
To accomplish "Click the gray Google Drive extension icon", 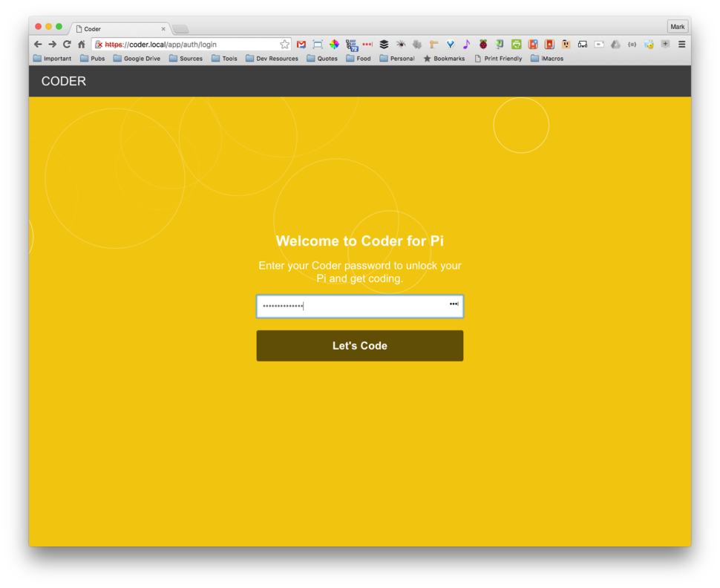I will click(615, 45).
